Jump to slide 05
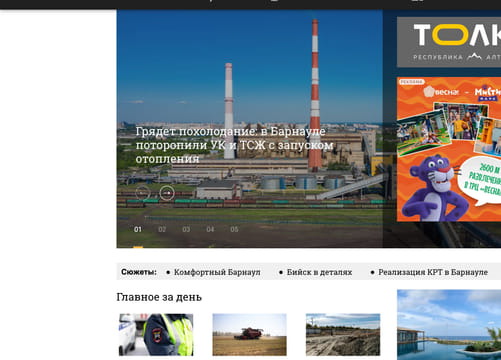The image size is (501, 360). coord(234,229)
